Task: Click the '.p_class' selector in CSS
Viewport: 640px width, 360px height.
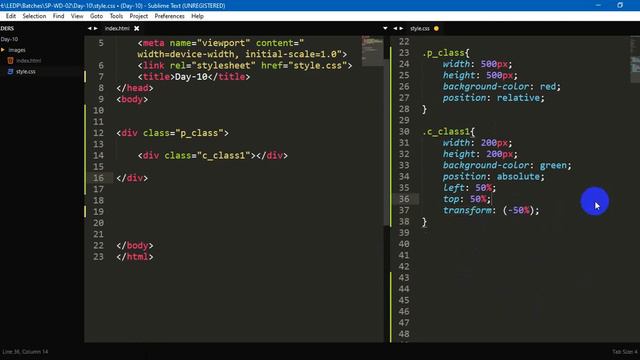Action: (x=444, y=53)
